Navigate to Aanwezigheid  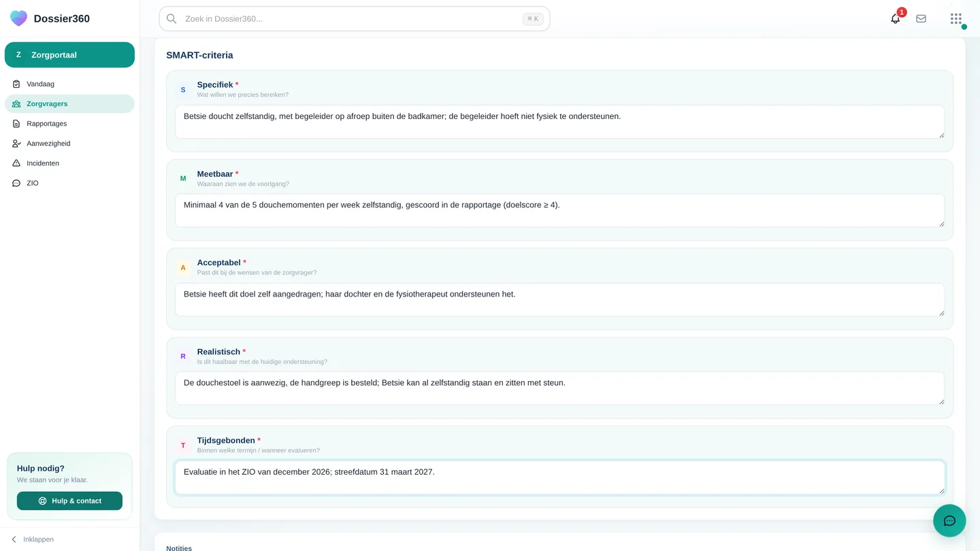point(69,144)
